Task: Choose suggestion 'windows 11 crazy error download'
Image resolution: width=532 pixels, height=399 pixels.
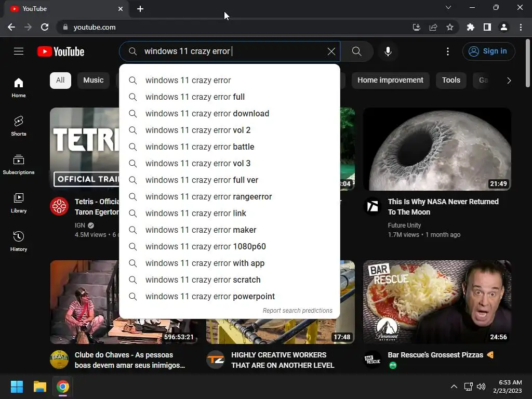Action: point(229,114)
